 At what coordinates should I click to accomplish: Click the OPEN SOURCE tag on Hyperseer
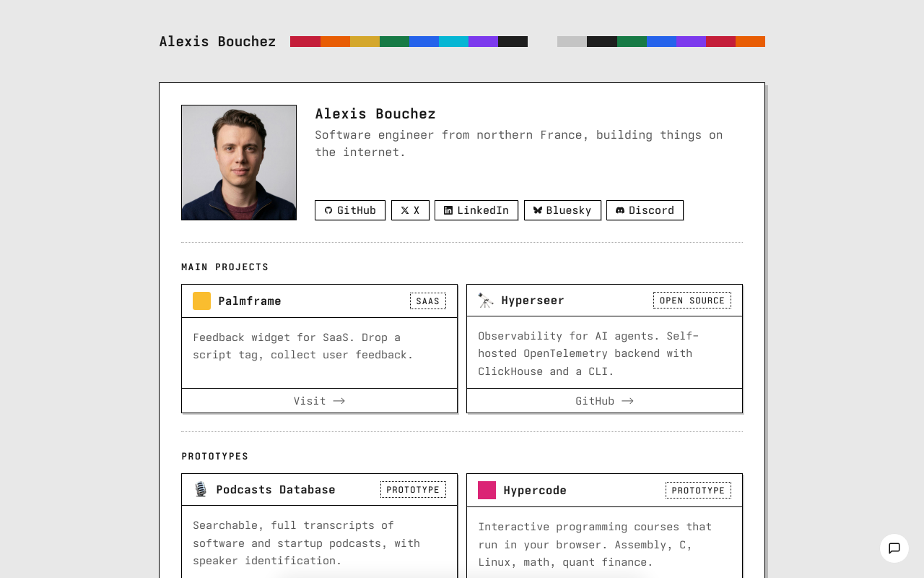pos(692,301)
